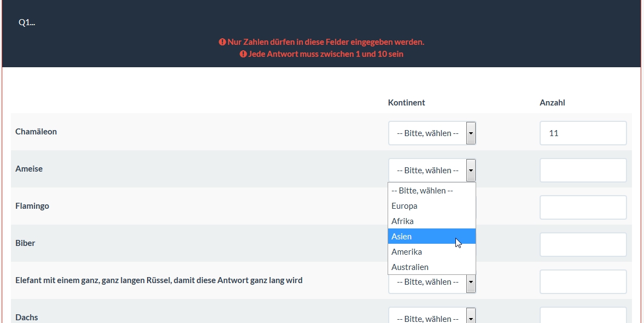This screenshot has height=323, width=644.
Task: Click the Chamäleon Anzahl field containing 11
Action: coord(583,133)
